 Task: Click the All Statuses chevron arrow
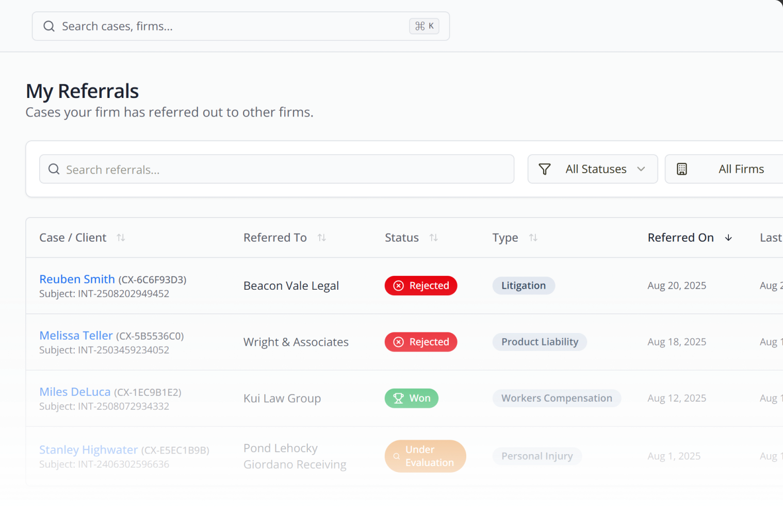[641, 169]
